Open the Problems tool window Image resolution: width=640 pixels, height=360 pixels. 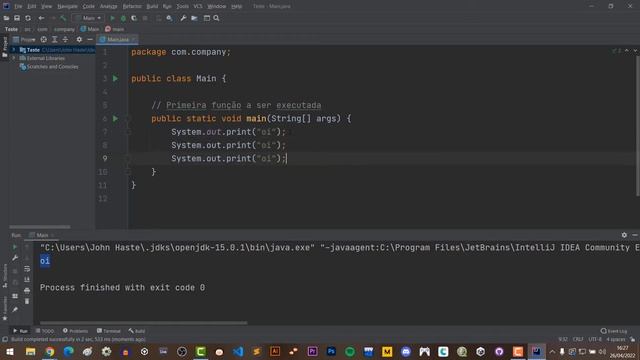click(x=76, y=331)
